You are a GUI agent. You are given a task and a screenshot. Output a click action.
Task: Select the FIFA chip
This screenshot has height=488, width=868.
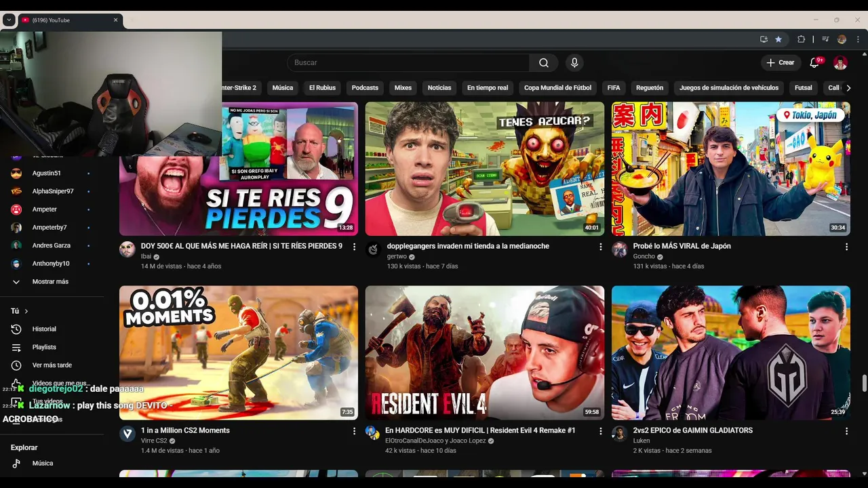click(x=614, y=87)
